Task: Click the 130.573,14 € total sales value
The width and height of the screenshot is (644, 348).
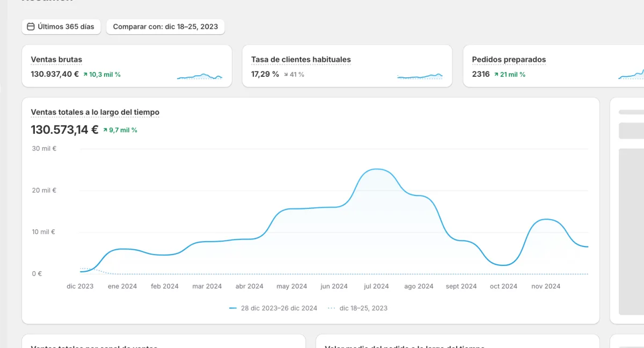Action: [64, 129]
